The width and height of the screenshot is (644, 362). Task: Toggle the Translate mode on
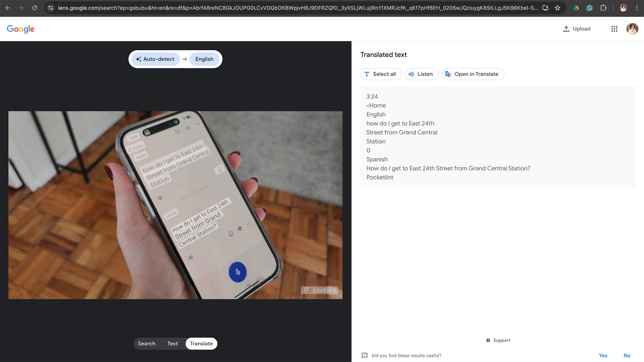[x=201, y=343]
